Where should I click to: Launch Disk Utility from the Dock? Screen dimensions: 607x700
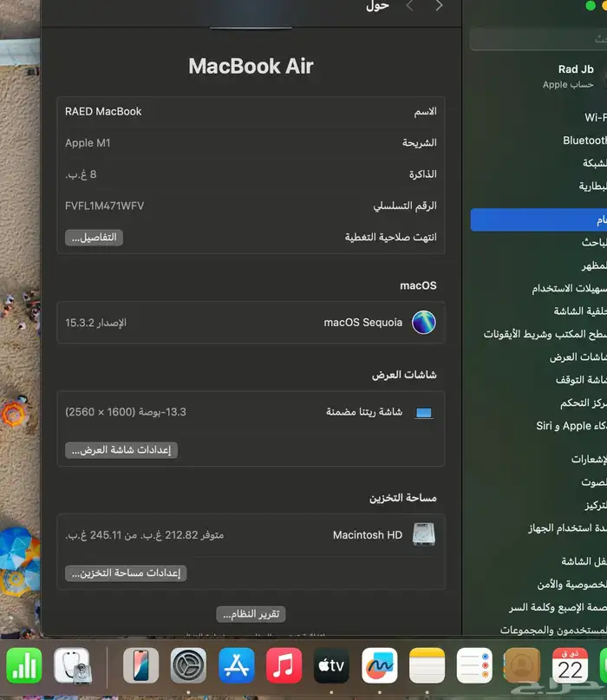pos(72,665)
